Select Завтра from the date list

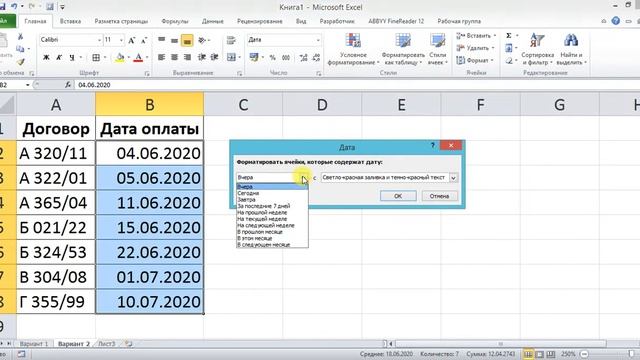(x=272, y=200)
